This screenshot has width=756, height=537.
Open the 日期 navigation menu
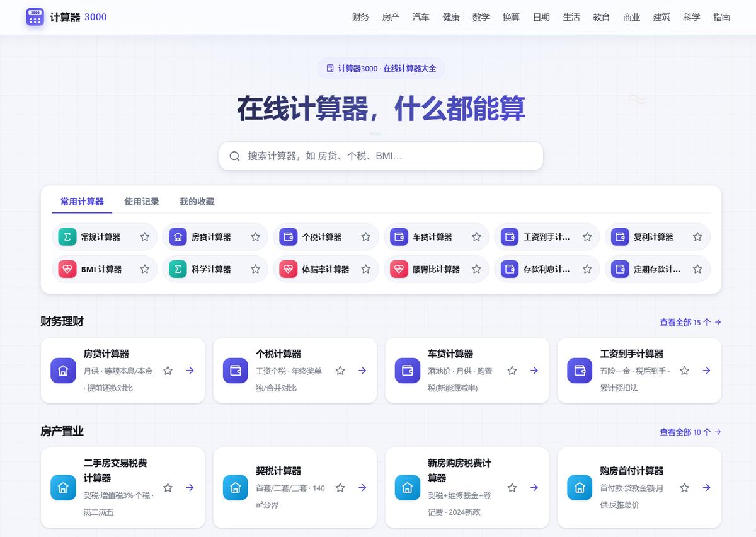(541, 17)
